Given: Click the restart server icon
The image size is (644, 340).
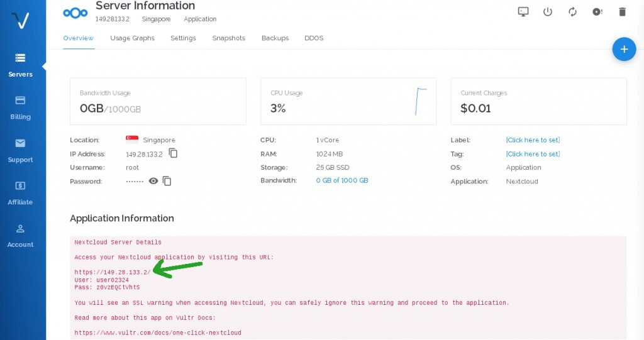Looking at the screenshot, I should (x=572, y=12).
